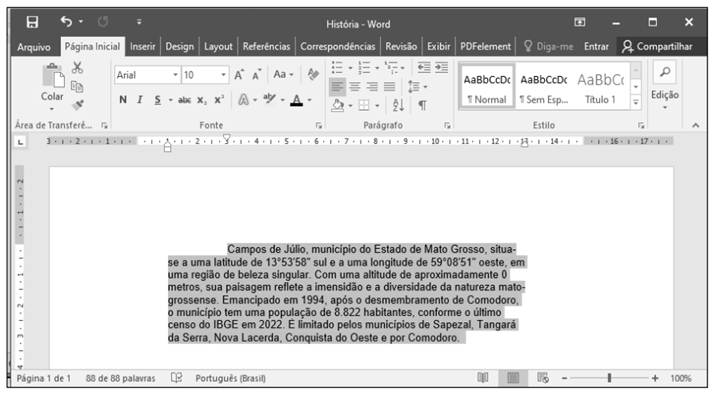Cut selection with the scissors icon
The height and width of the screenshot is (396, 720).
[x=77, y=68]
